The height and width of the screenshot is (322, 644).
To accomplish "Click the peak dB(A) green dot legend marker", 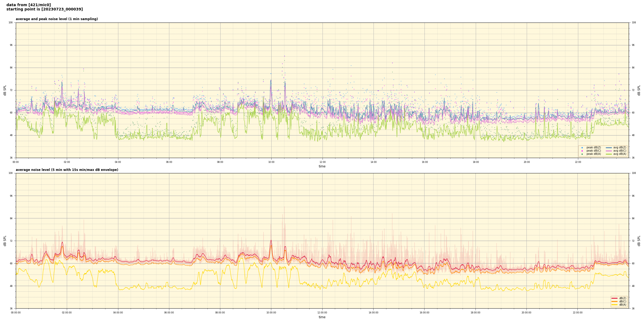I will click(x=582, y=154).
